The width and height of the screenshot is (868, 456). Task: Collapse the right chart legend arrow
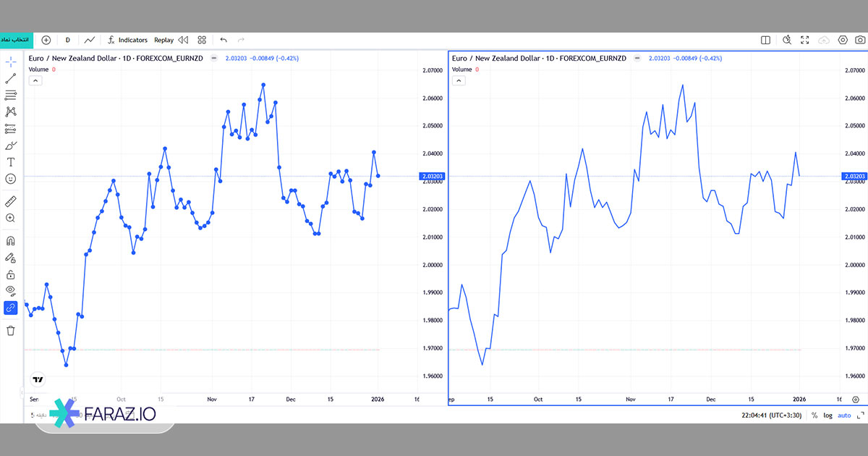pos(459,80)
